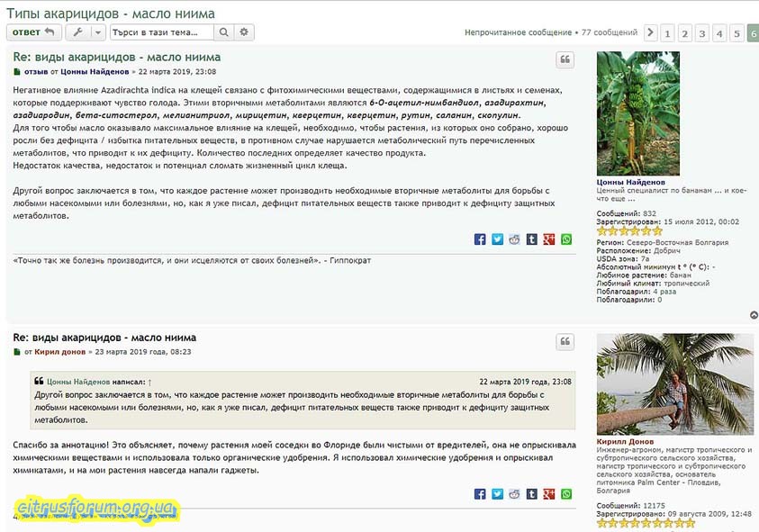
Task: Quote the first post by Цонны Найденов
Action: [565, 60]
